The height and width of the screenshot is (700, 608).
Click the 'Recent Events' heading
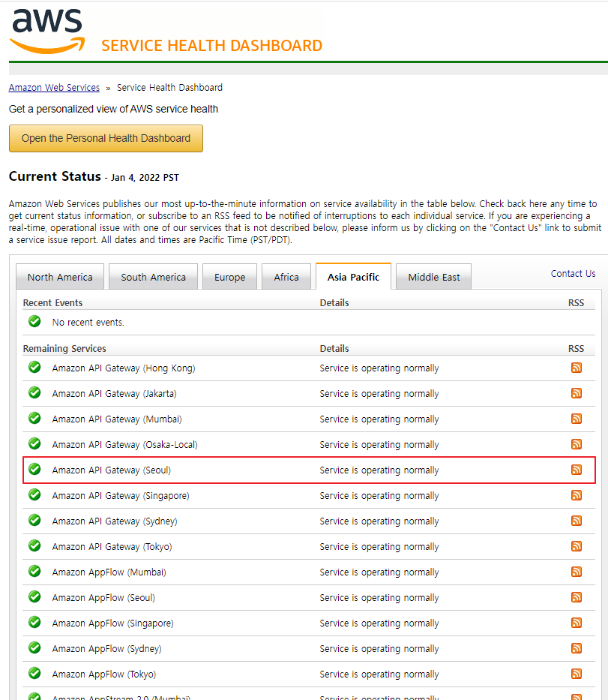click(x=52, y=302)
